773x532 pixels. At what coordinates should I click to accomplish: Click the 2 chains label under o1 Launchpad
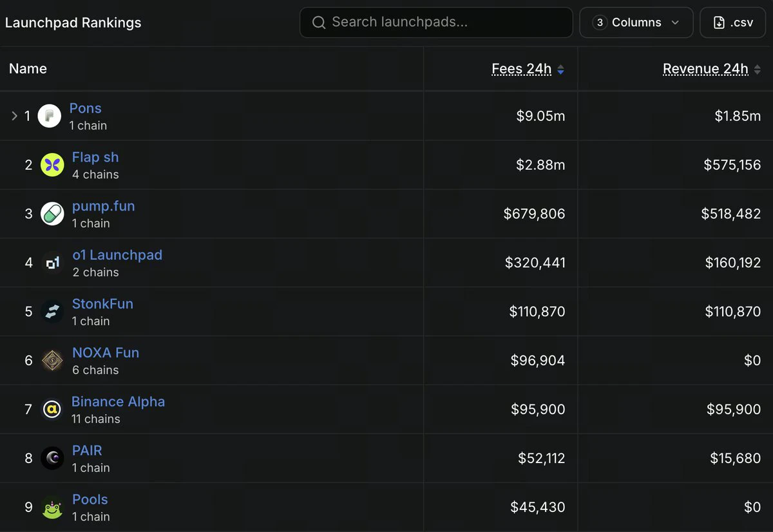coord(95,272)
